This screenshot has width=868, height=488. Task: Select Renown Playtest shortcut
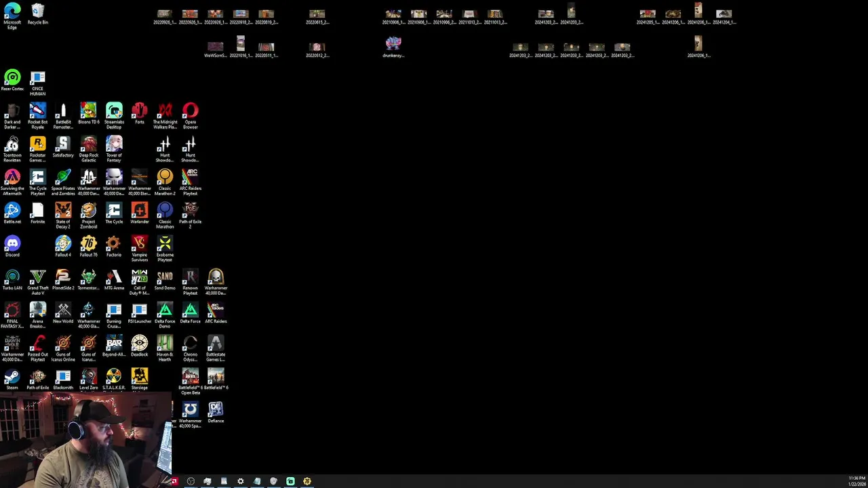pos(191,282)
